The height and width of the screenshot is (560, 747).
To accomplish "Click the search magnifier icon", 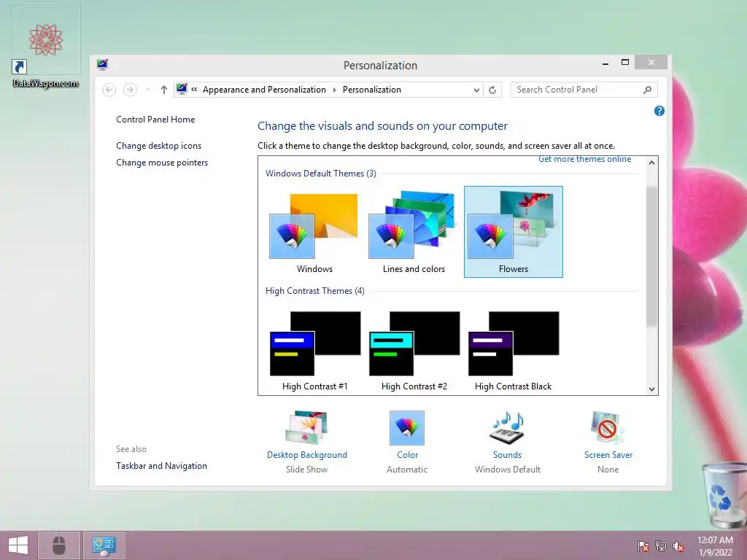I will 648,90.
